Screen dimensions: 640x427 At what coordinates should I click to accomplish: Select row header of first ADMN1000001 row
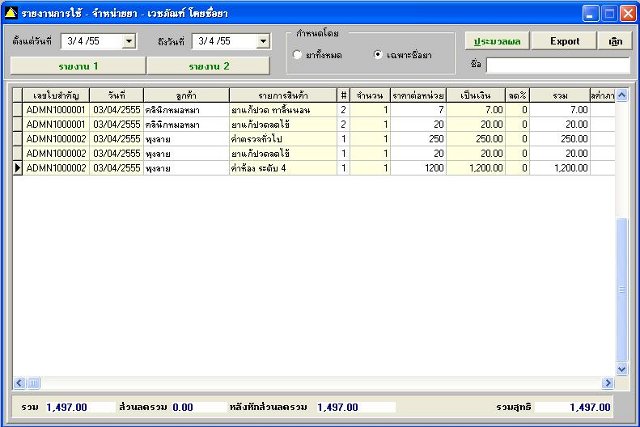pos(18,110)
